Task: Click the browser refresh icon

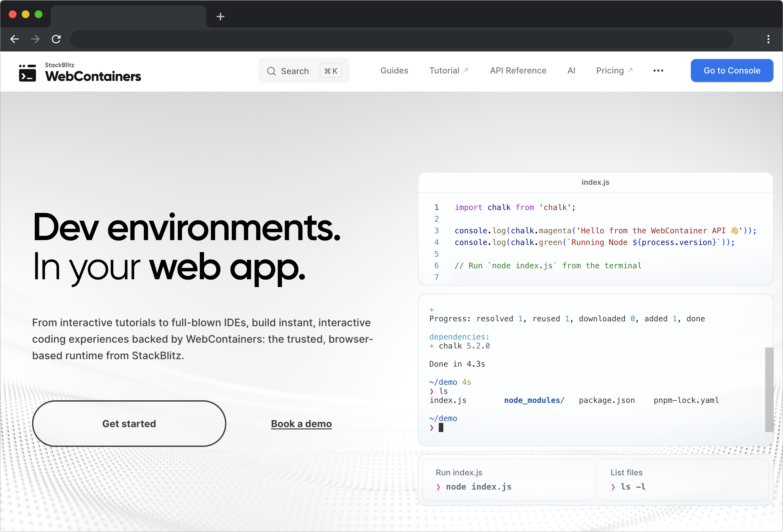Action: [x=56, y=39]
